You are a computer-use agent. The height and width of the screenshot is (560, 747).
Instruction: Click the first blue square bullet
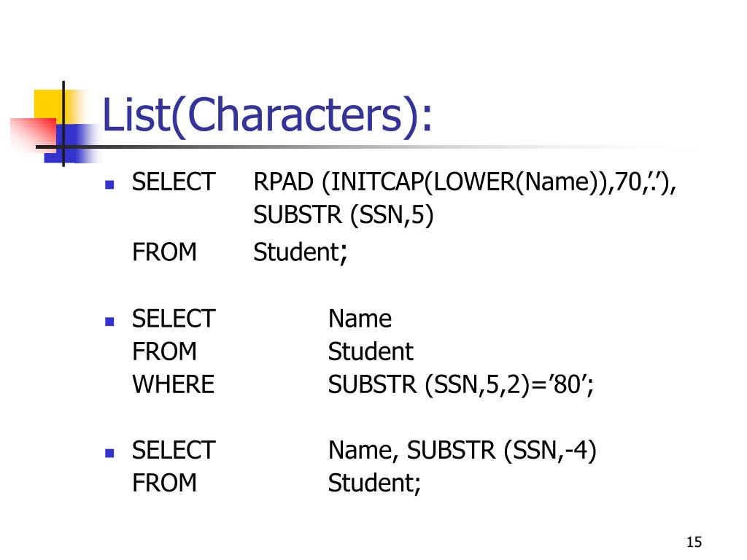pos(109,184)
